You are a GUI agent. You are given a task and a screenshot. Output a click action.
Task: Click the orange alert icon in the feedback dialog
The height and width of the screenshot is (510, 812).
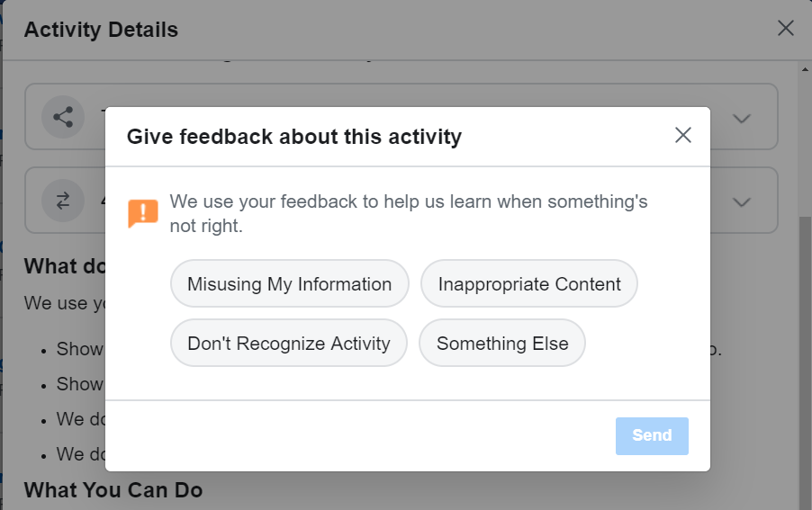pos(143,213)
